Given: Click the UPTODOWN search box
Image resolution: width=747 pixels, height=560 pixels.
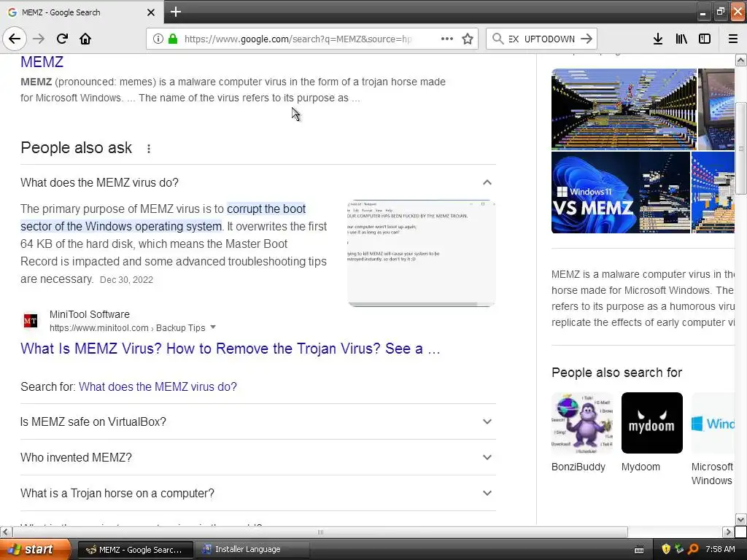Looking at the screenshot, I should tap(541, 39).
